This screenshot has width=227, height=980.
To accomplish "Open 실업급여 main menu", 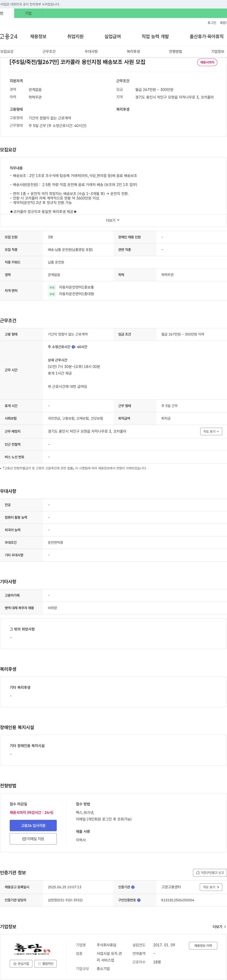I will click(x=113, y=36).
